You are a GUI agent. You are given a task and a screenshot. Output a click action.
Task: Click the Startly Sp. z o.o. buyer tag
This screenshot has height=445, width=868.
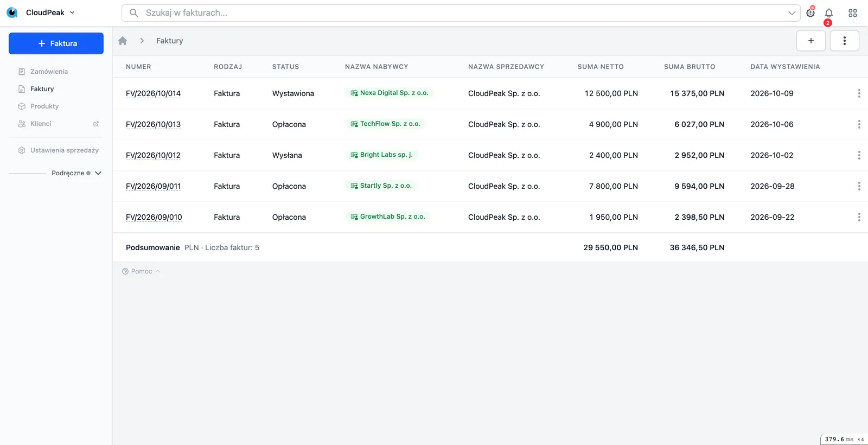(x=381, y=186)
